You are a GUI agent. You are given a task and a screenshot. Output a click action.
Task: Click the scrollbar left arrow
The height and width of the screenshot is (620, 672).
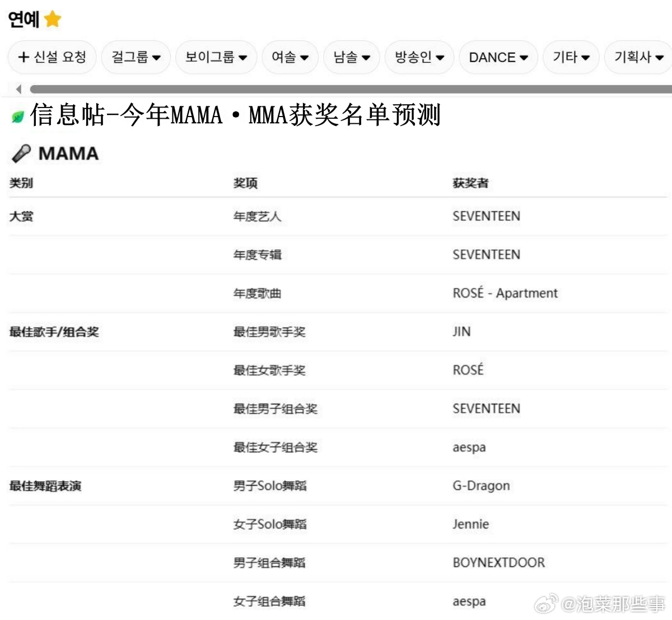pyautogui.click(x=18, y=89)
